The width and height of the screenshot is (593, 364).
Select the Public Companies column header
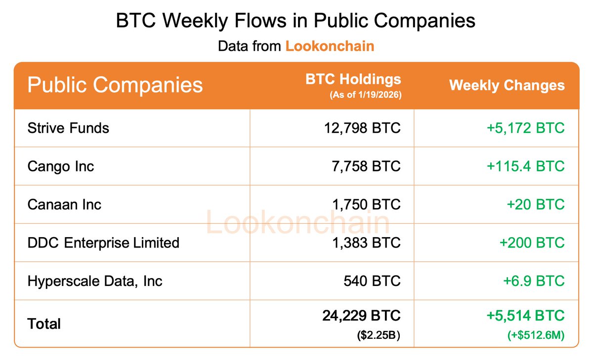(x=115, y=85)
